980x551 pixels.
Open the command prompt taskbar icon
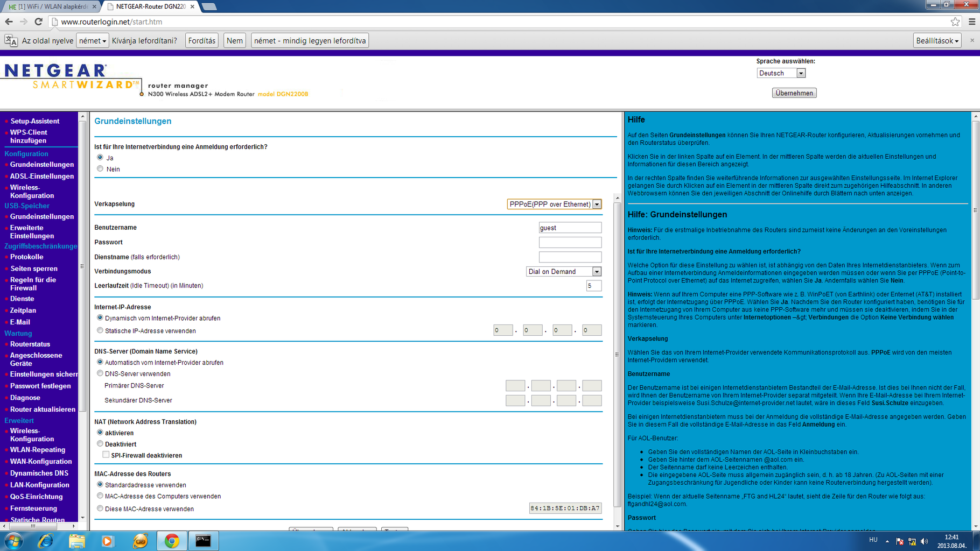204,541
